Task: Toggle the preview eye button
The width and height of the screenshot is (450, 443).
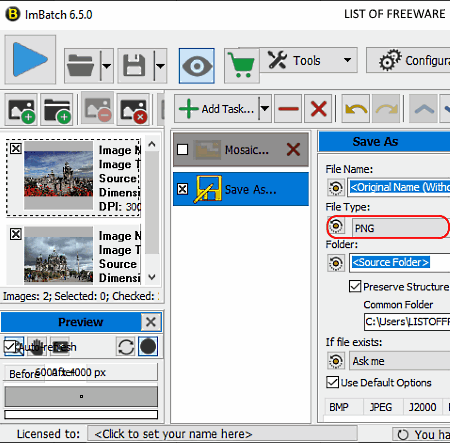Action: [197, 66]
